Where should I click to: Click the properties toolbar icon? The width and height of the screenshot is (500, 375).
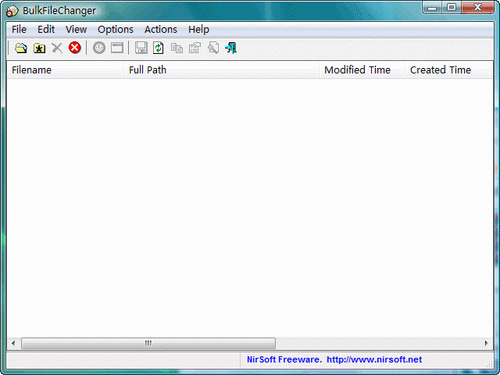(x=195, y=48)
